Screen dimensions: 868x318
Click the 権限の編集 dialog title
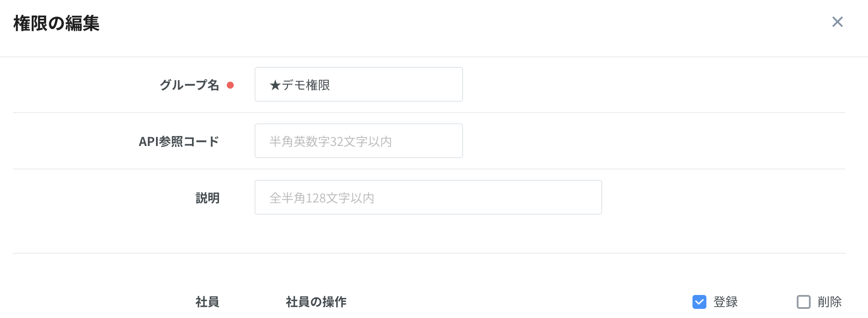click(x=56, y=23)
